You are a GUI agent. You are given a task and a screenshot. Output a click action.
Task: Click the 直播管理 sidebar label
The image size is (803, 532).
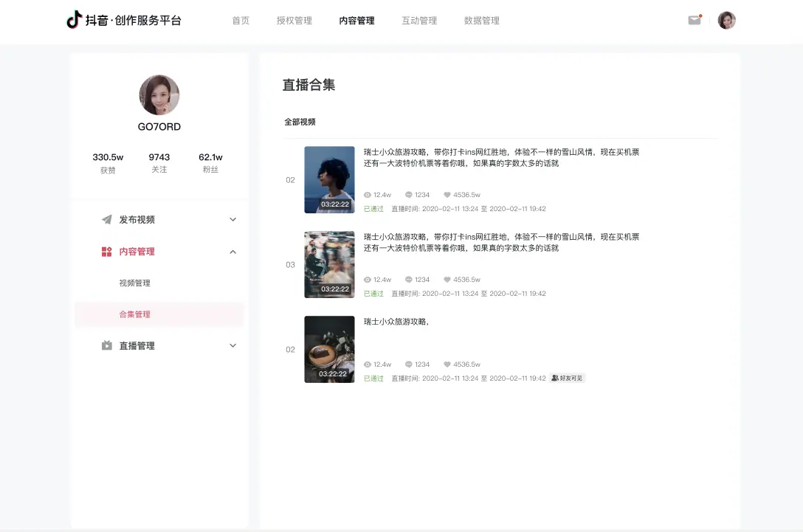pos(137,345)
